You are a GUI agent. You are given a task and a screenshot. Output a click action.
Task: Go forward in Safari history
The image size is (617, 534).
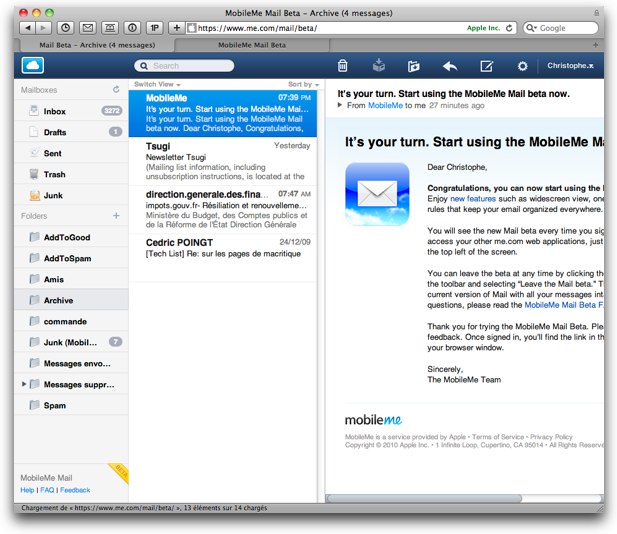pyautogui.click(x=43, y=28)
